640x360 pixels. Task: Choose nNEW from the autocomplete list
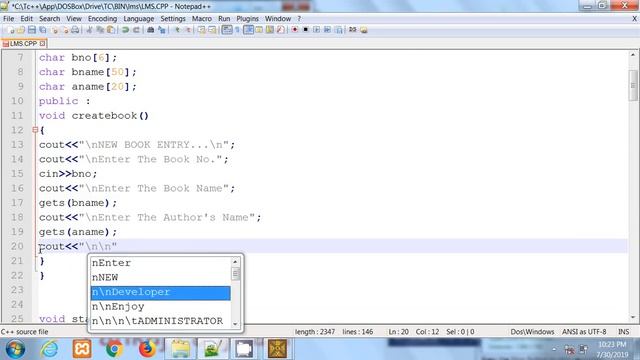pyautogui.click(x=160, y=278)
